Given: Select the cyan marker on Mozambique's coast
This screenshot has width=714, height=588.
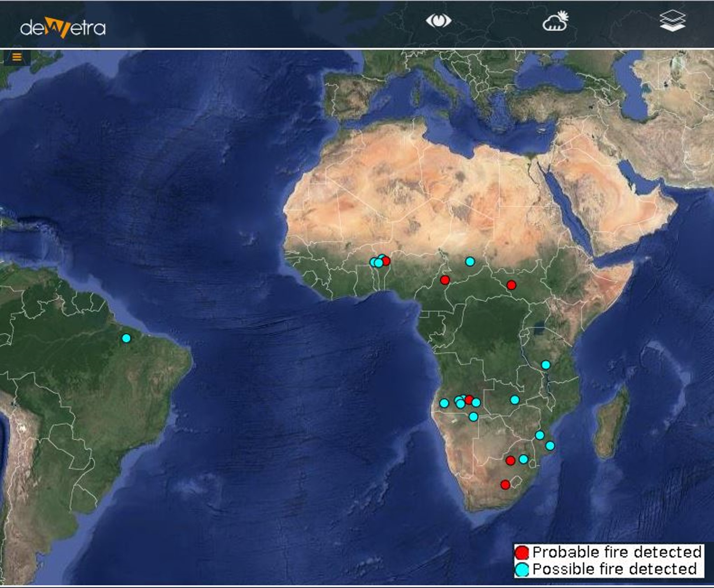Looking at the screenshot, I should click(550, 446).
